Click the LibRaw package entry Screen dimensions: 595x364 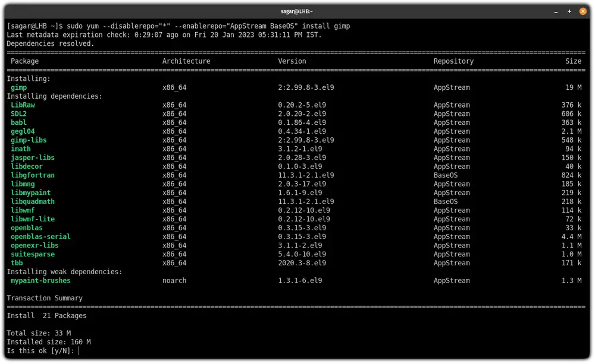pos(23,105)
